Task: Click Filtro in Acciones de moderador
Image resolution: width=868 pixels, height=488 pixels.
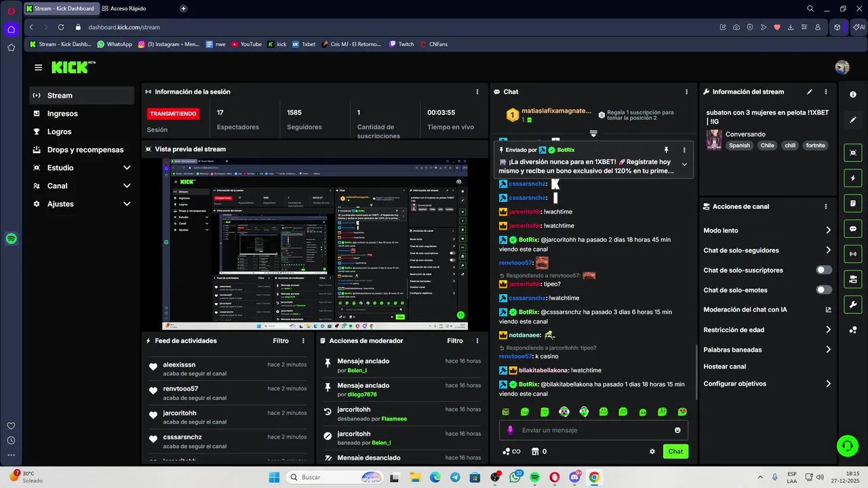Action: tap(455, 341)
